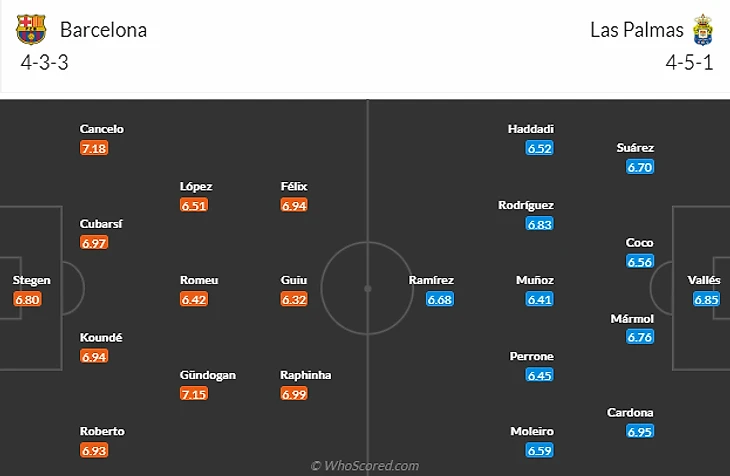Click the WhoScored.com watermark link
This screenshot has height=476, width=730.
(x=365, y=465)
